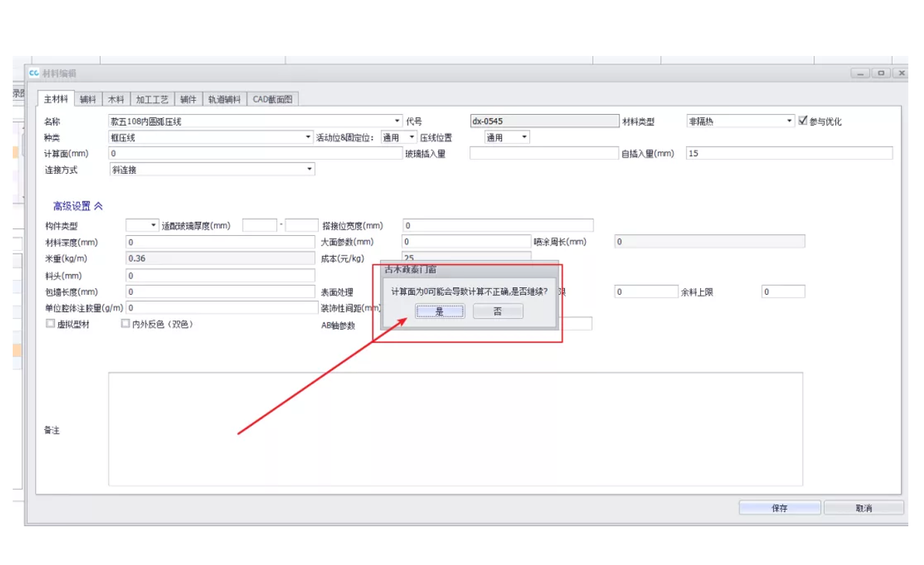Image resolution: width=924 pixels, height=565 pixels.
Task: Click the 取消 button
Action: pyautogui.click(x=864, y=508)
